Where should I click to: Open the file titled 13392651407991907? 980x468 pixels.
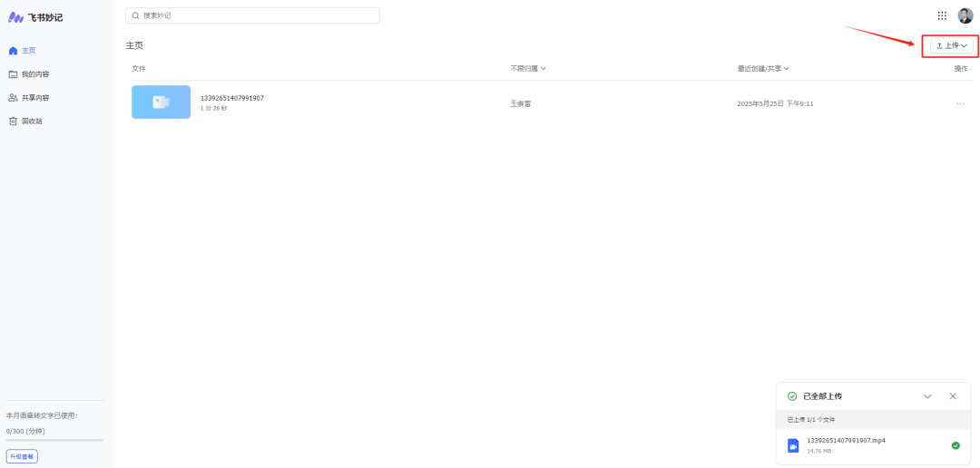[232, 98]
